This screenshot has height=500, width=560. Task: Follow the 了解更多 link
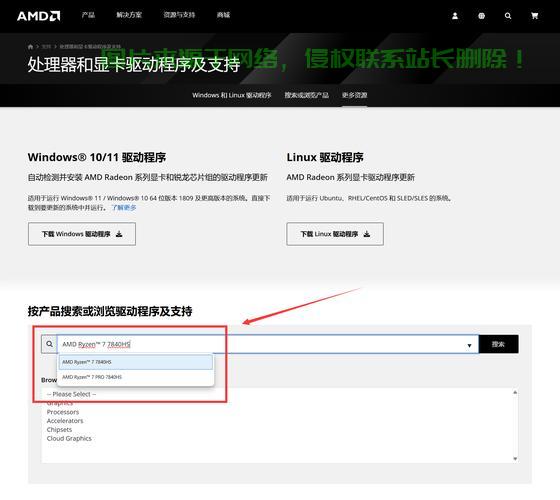click(x=124, y=208)
